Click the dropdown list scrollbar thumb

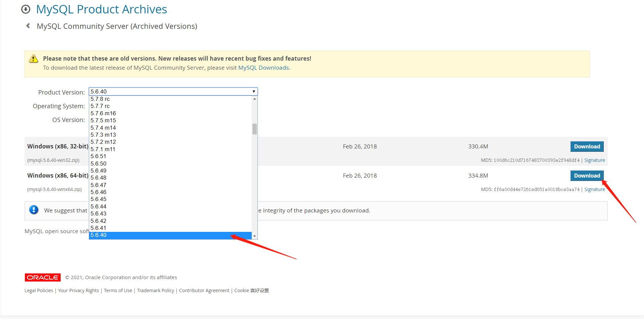(255, 129)
